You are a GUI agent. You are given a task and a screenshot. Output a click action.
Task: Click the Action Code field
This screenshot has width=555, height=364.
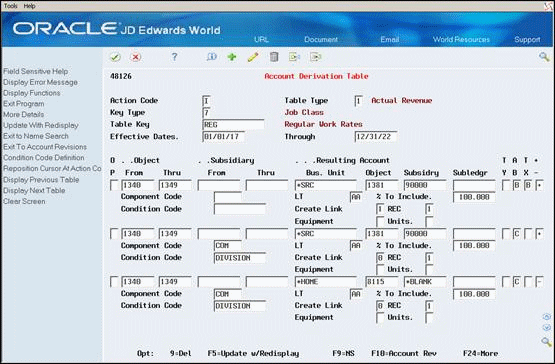(x=206, y=101)
